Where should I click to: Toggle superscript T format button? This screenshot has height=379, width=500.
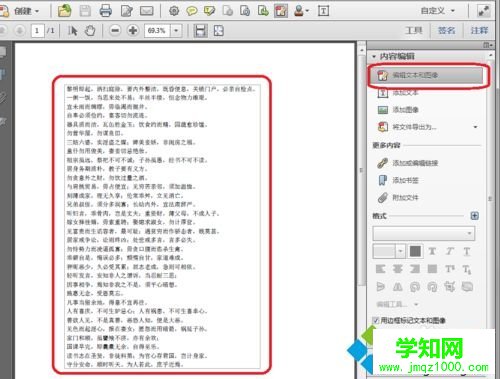tap(450, 269)
